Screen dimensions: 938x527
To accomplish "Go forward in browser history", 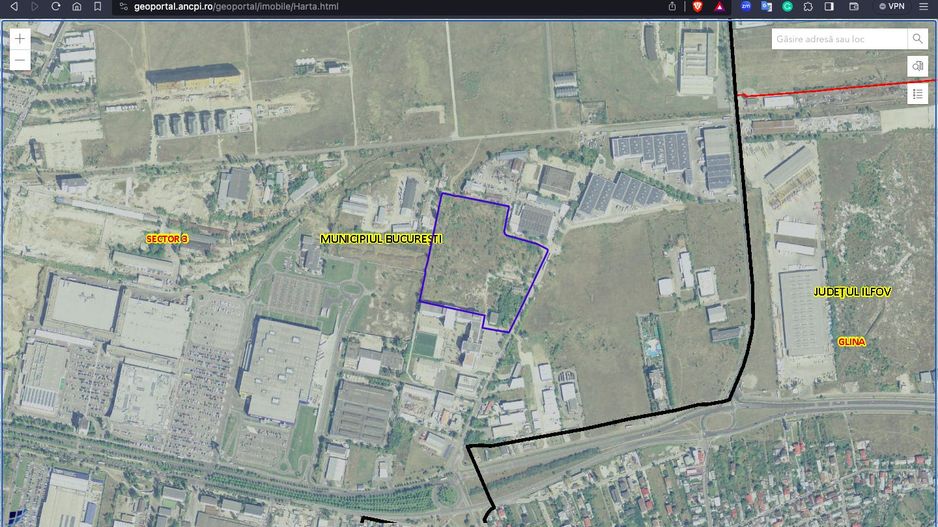I will pos(35,7).
